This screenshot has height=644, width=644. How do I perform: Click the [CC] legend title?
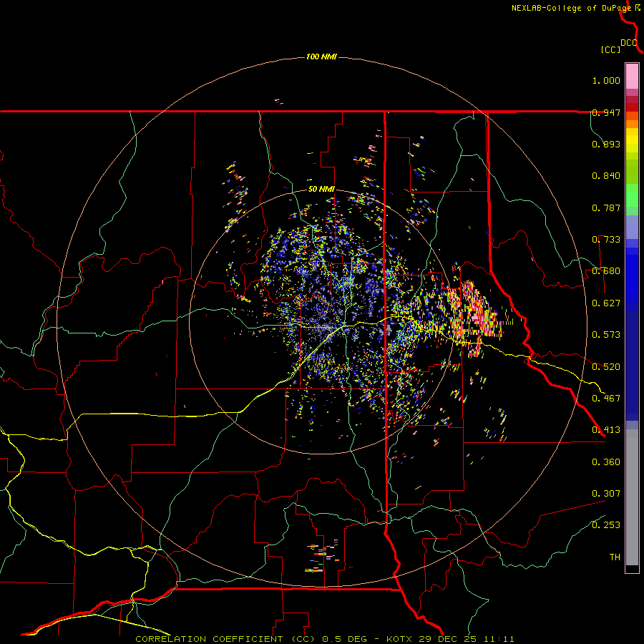(x=611, y=49)
